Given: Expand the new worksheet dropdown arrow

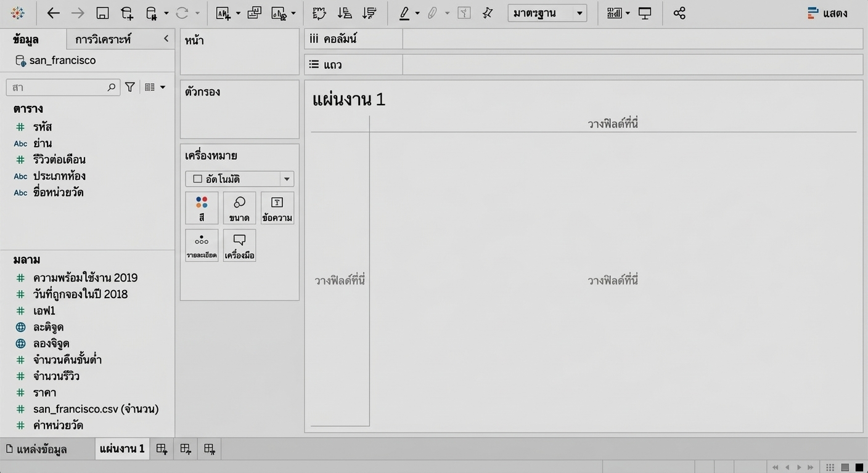Looking at the screenshot, I should [238, 13].
